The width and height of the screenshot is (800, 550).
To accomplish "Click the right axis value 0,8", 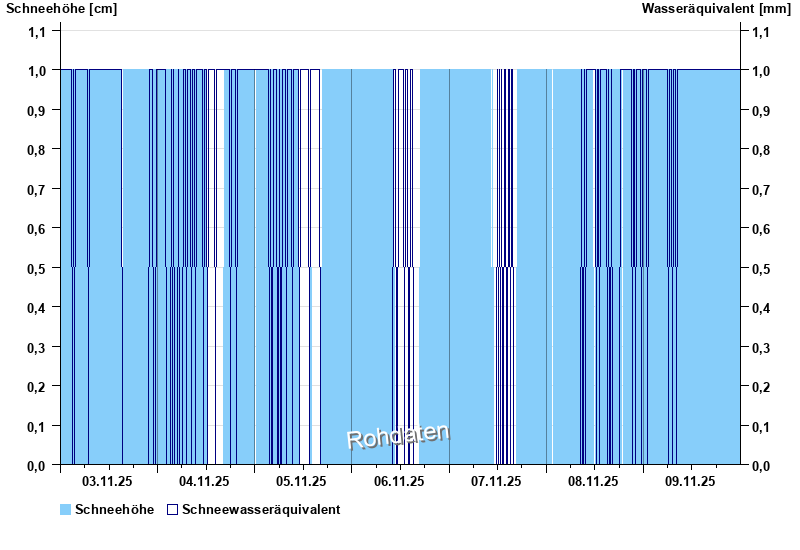I will pos(761,149).
